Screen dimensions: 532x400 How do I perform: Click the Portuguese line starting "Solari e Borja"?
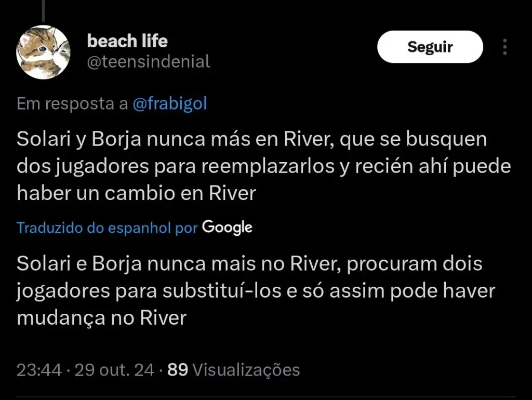click(249, 264)
